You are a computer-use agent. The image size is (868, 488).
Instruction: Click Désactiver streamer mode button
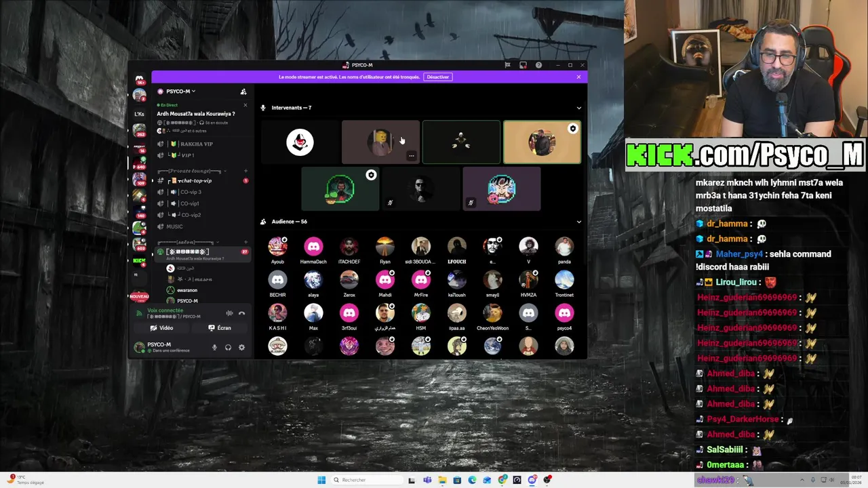[438, 77]
